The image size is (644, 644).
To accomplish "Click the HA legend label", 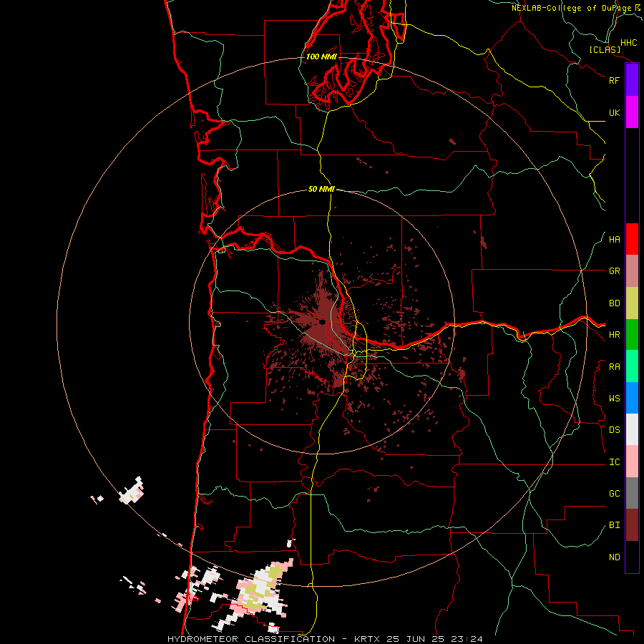I will [x=614, y=240].
